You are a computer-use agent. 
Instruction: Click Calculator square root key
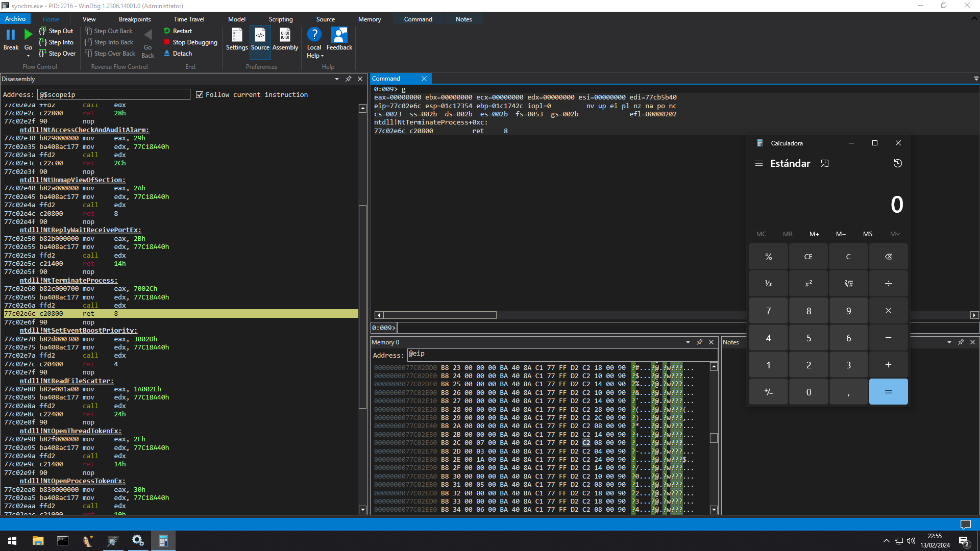point(848,284)
